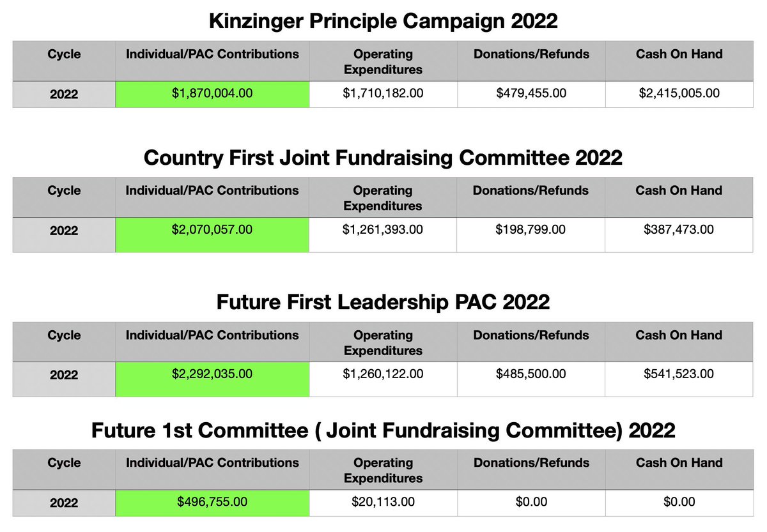Select the green $2,070,057.00 cell

(x=212, y=231)
